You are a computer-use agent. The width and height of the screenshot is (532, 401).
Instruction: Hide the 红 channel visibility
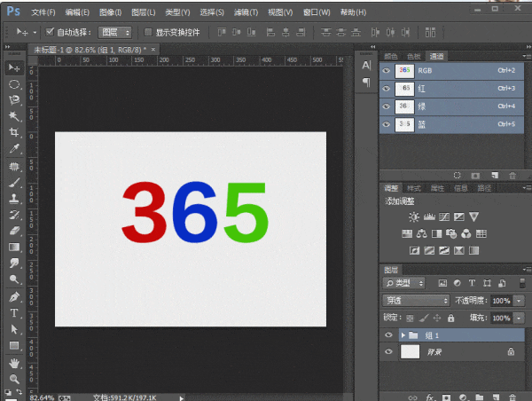[x=387, y=89]
